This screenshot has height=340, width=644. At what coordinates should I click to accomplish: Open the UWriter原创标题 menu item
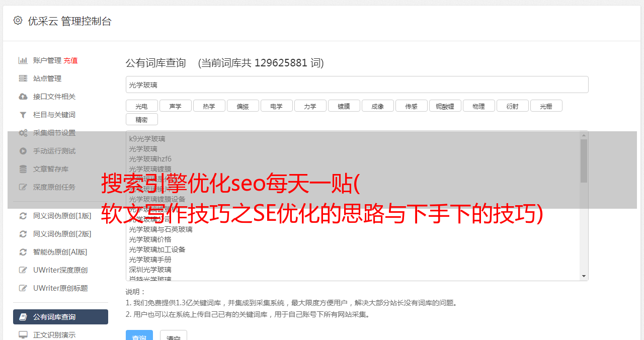point(60,288)
